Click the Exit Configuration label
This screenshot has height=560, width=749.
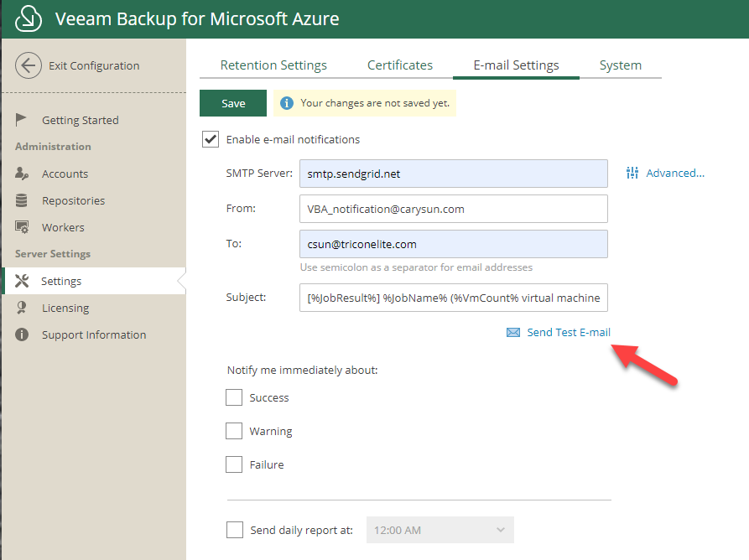pyautogui.click(x=94, y=65)
